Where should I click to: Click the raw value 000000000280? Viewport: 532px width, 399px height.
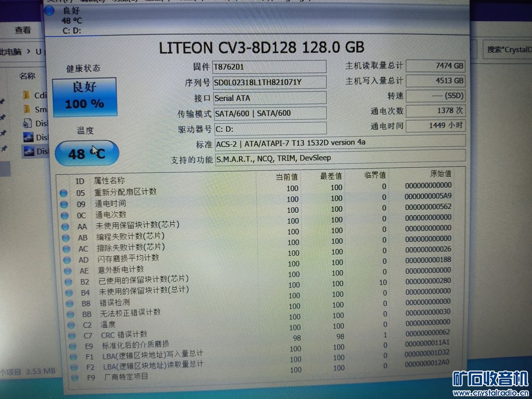[428, 281]
